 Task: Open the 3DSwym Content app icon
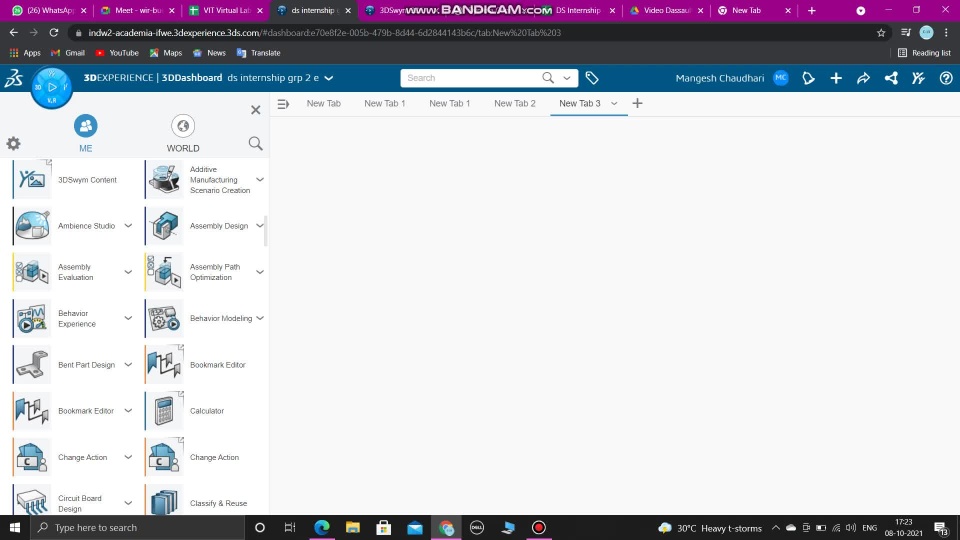tap(32, 179)
